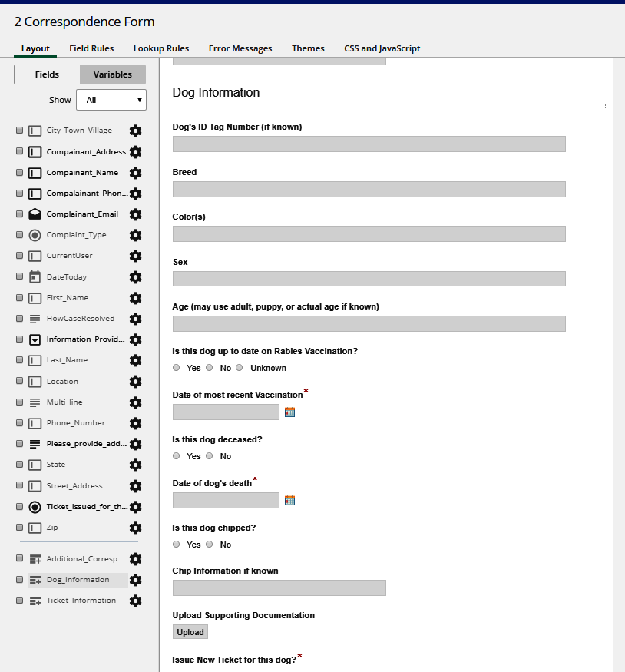Open settings gear for HowCaseResolved
The height and width of the screenshot is (672, 625).
[136, 319]
